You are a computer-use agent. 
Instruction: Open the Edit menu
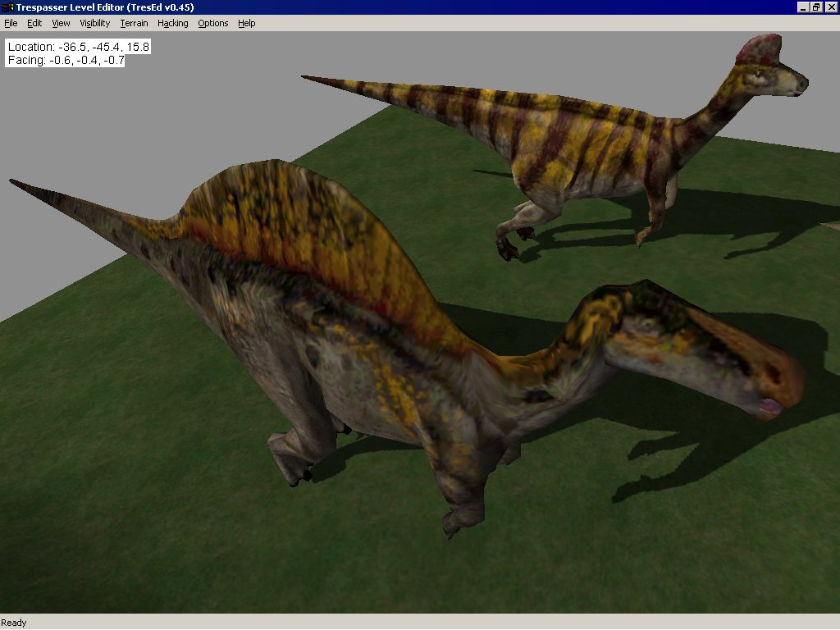34,23
